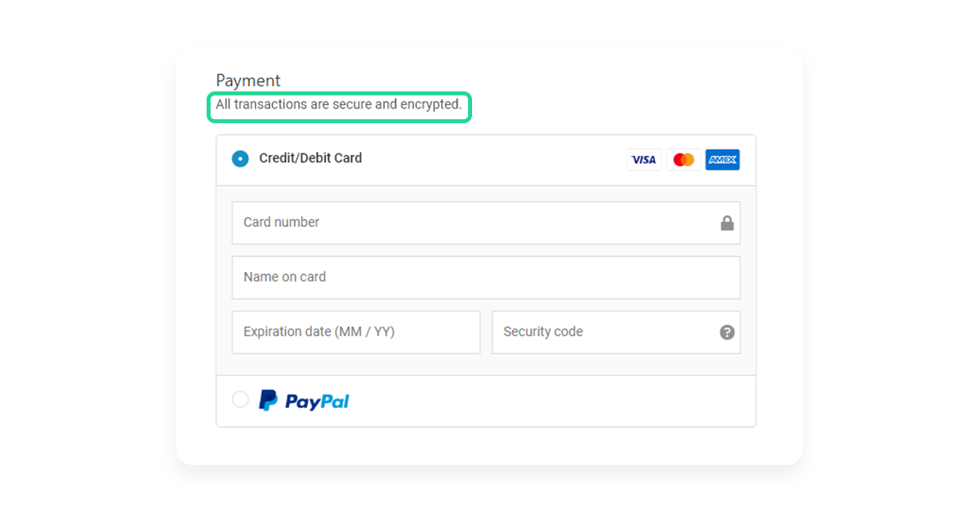Screen dimensions: 980x514
Task: Click the Mastercard logo
Action: [x=684, y=160]
